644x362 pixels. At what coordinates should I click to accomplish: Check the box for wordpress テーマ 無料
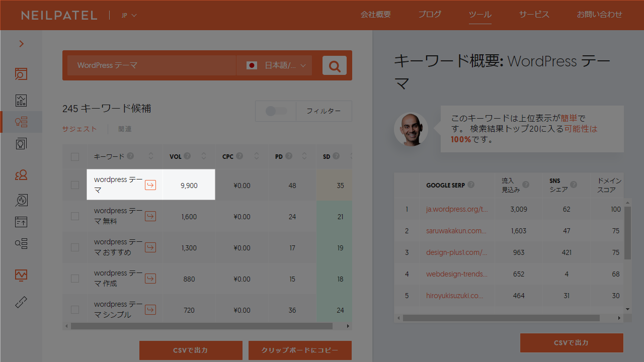[75, 216]
